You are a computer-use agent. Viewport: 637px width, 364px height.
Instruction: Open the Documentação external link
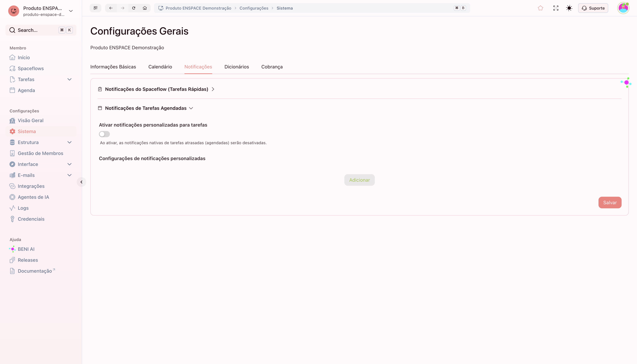click(41, 271)
